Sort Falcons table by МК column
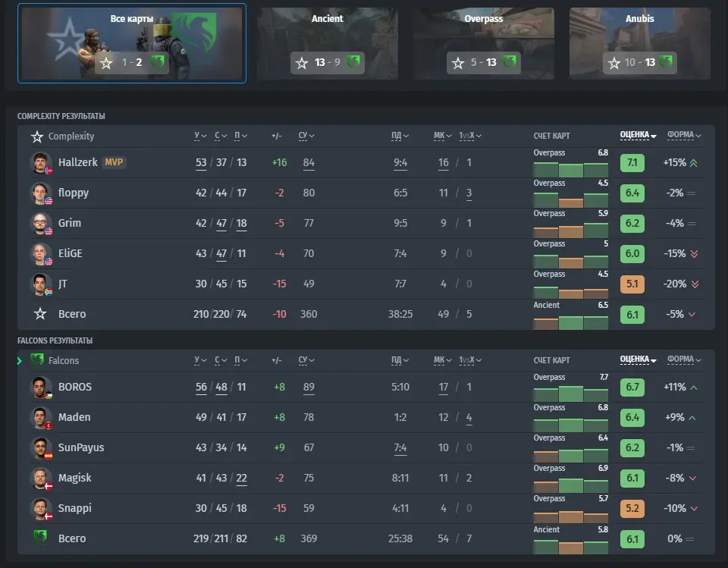This screenshot has width=728, height=568. [442, 360]
